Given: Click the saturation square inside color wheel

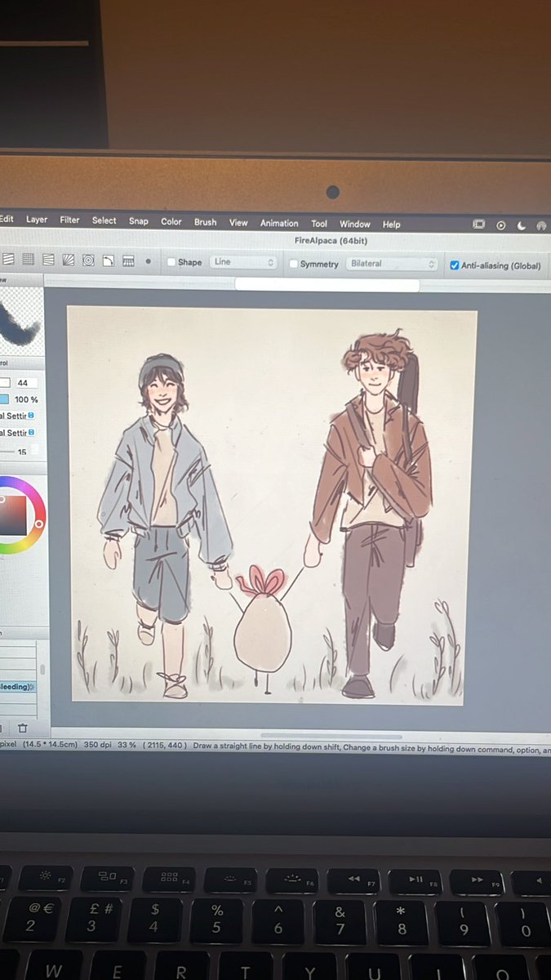Looking at the screenshot, I should 13,516.
